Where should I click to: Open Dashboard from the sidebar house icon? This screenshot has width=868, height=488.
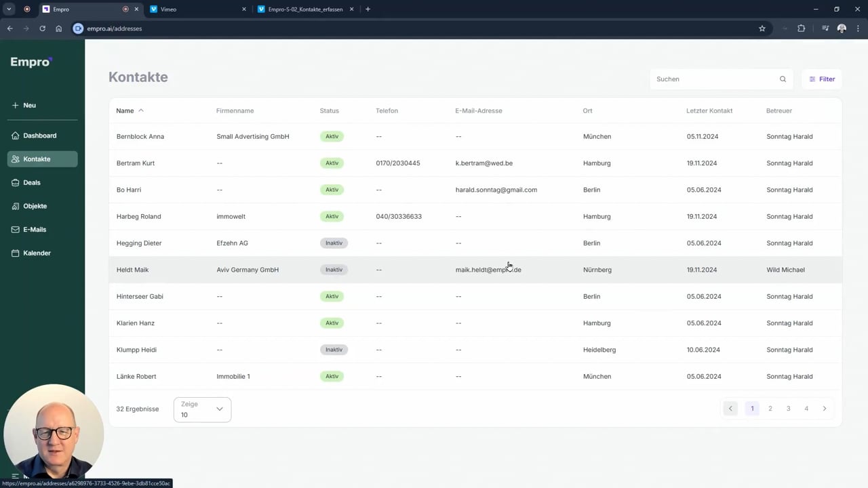pos(16,136)
